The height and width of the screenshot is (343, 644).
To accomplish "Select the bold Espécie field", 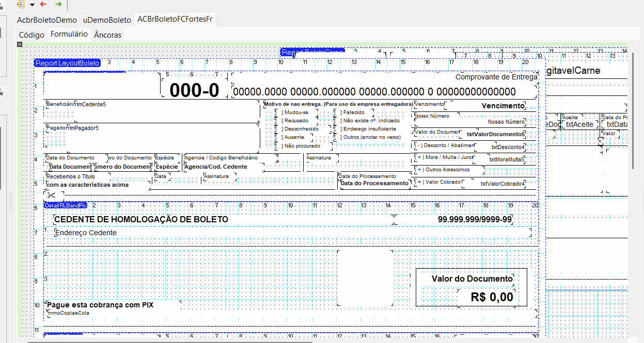I will 167,167.
